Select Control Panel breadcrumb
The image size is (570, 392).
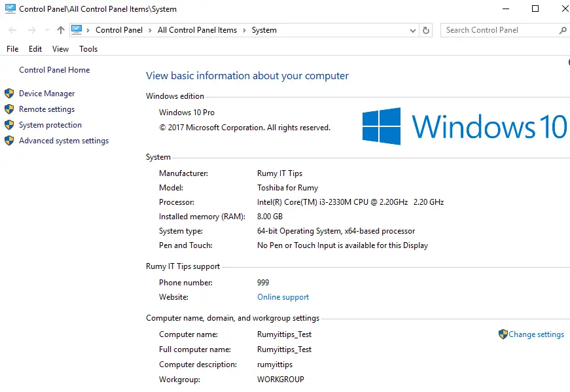pyautogui.click(x=119, y=30)
